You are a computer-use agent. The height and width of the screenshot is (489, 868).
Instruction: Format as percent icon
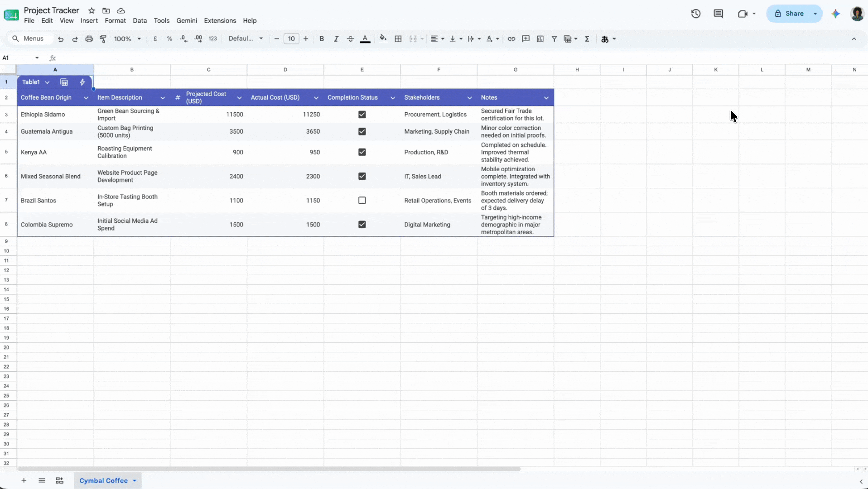coord(169,39)
